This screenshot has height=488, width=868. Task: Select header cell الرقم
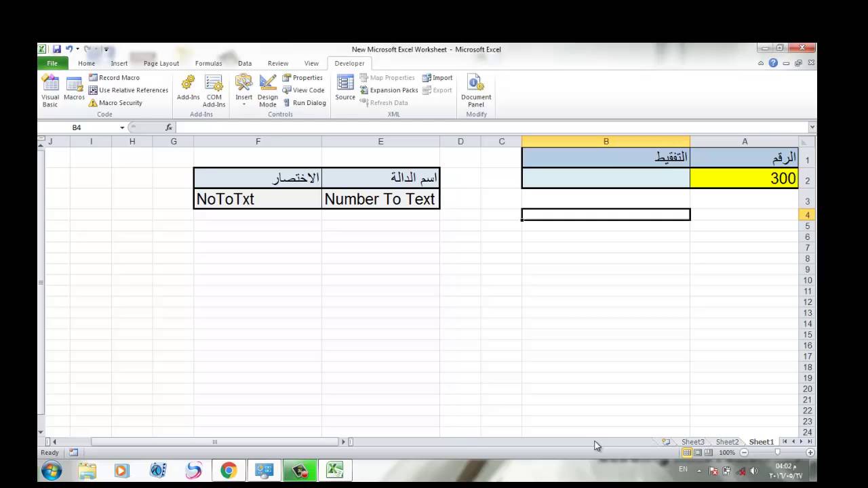tap(744, 158)
